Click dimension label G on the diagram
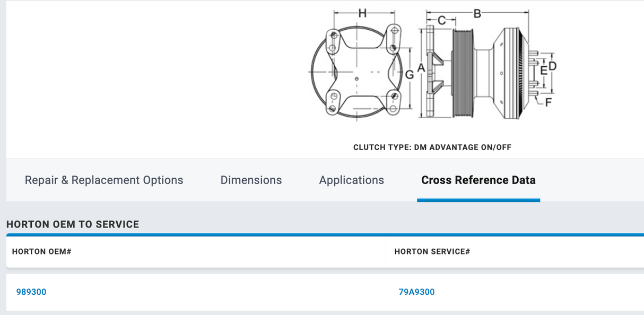Screen dimensions: 644x315 point(409,75)
